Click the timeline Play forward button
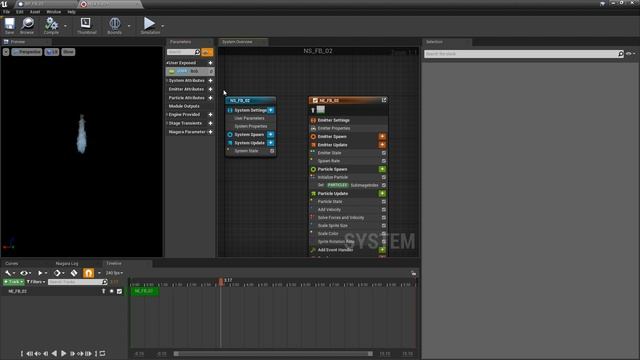 click(63, 353)
